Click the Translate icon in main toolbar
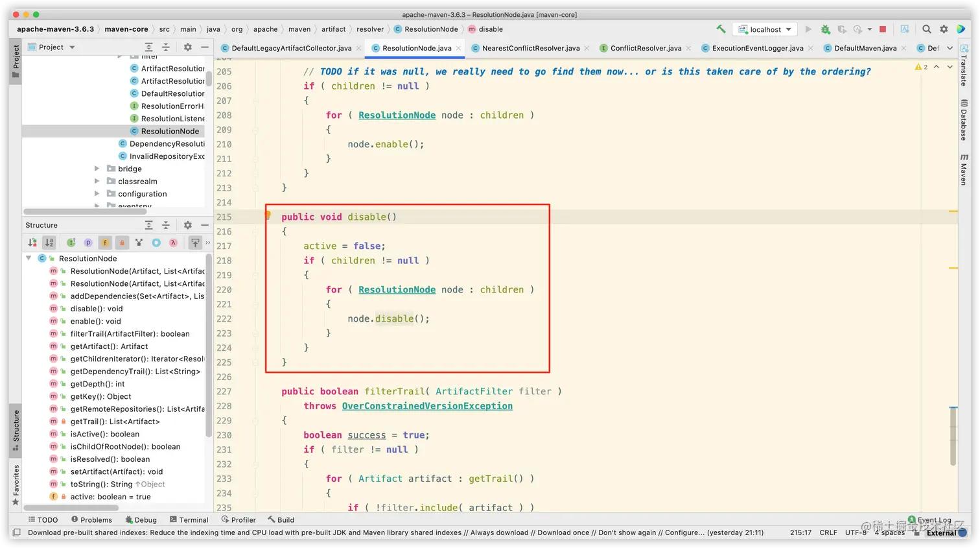The width and height of the screenshot is (980, 548). click(x=905, y=29)
